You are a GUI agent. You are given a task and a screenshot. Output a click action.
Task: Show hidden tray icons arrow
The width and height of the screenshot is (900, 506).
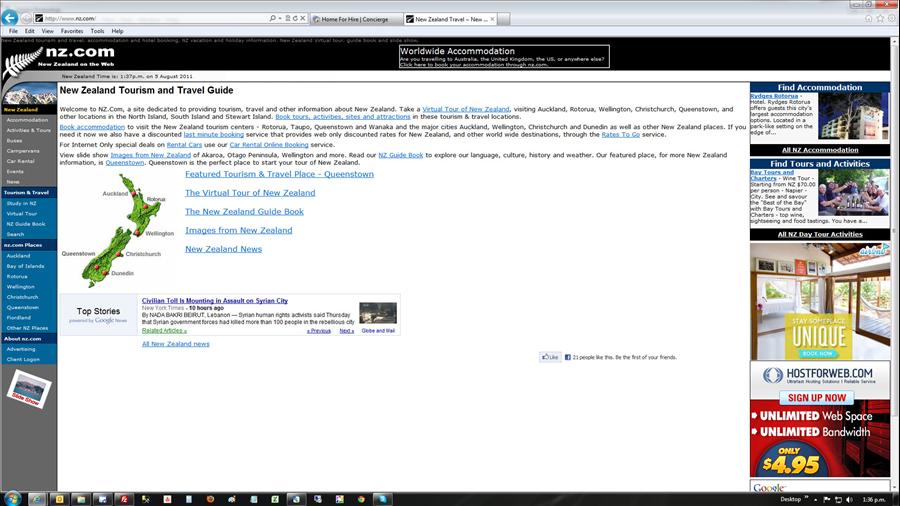[x=816, y=500]
